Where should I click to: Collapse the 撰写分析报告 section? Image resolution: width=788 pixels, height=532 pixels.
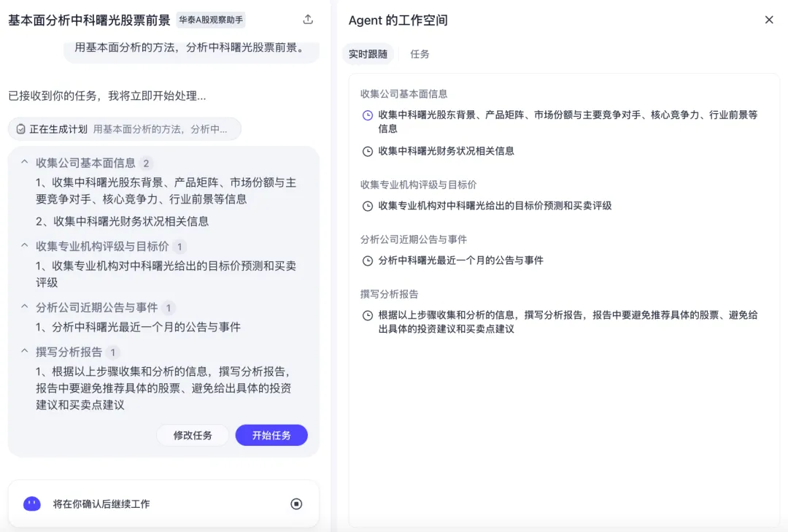tap(25, 352)
